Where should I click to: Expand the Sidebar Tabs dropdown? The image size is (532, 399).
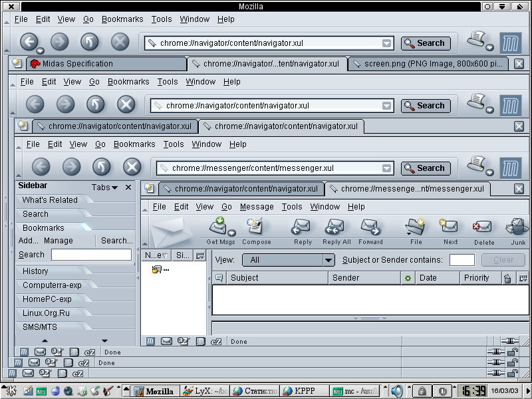coord(104,188)
